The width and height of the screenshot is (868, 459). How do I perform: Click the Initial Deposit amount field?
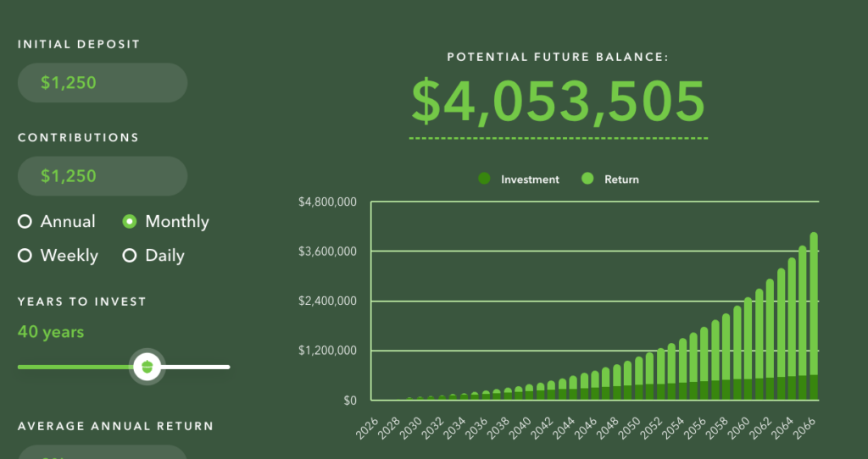(x=102, y=83)
